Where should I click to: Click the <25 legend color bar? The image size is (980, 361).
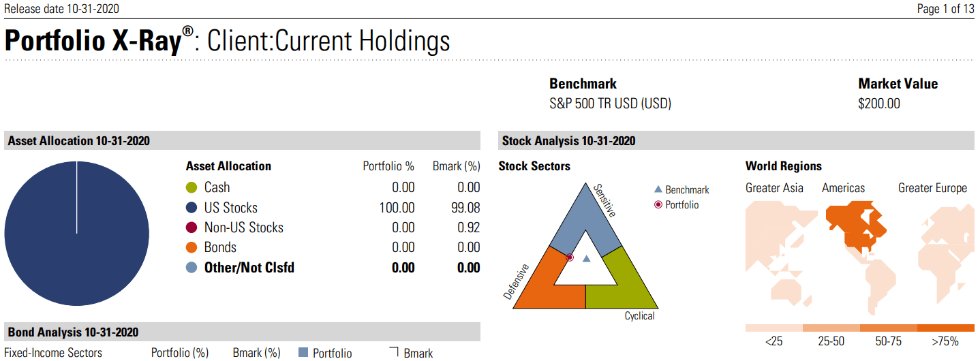pyautogui.click(x=774, y=328)
